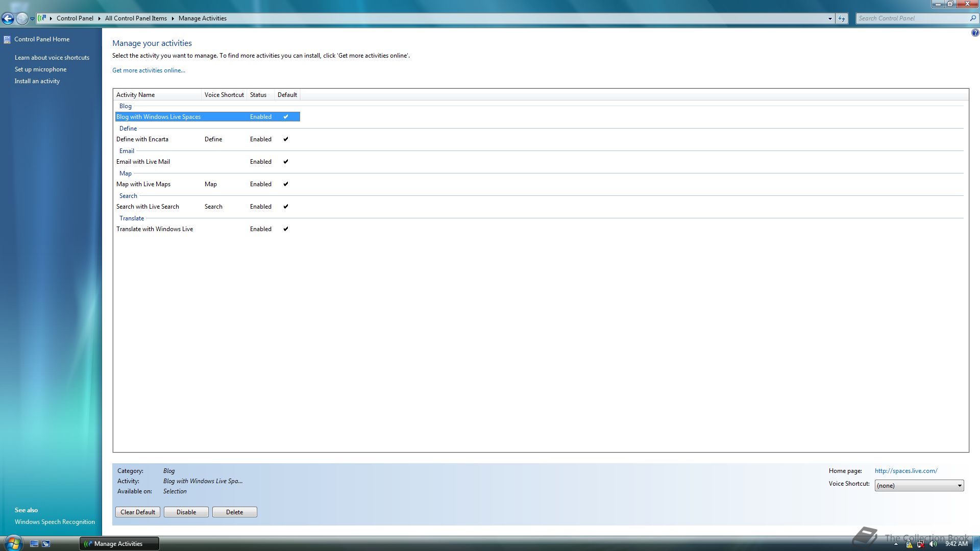Click default checkmark for Map with Live Maps

[x=286, y=184]
